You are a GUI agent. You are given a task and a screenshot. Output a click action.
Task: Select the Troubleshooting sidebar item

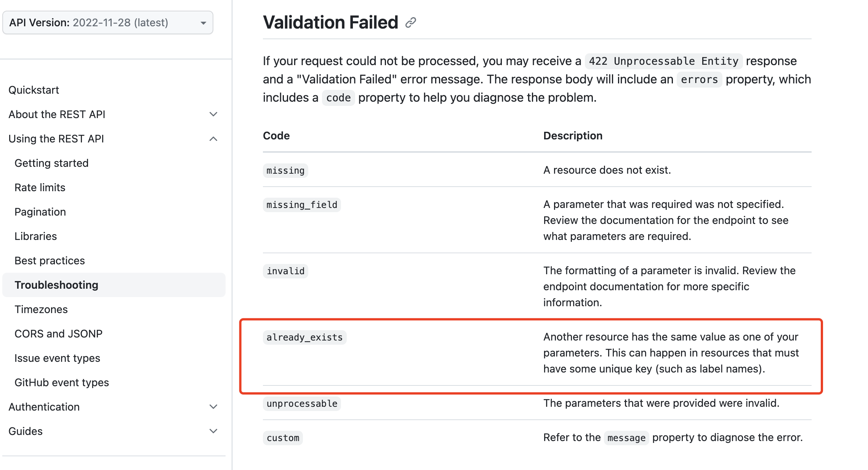[x=56, y=285]
